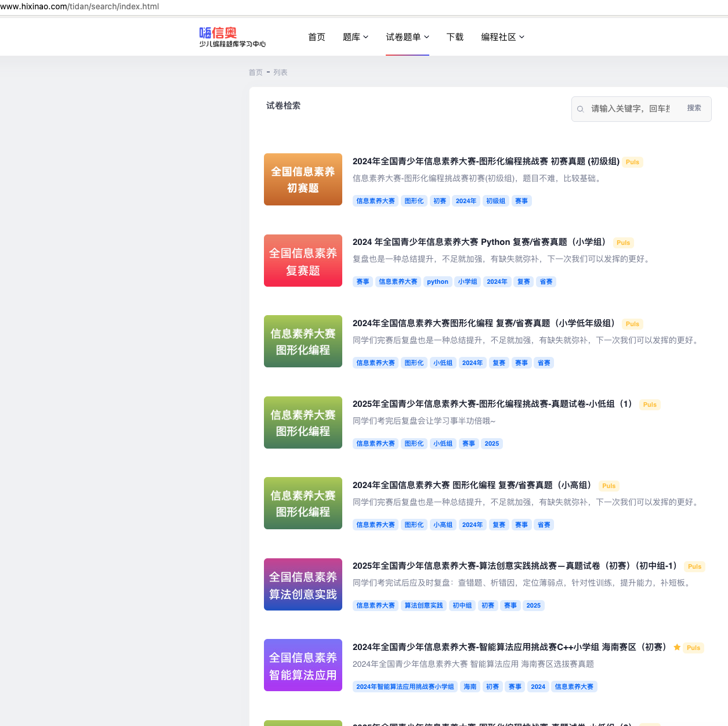This screenshot has width=728, height=726.
Task: Click the 小高组 tag
Action: pos(443,525)
